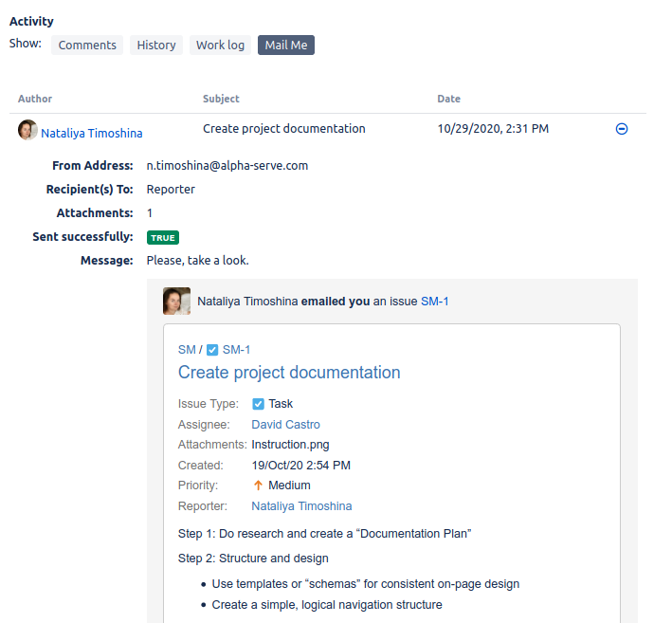Click the task icon beside SM-1 breadcrumb
Viewport: 672px width, 623px height.
(212, 350)
